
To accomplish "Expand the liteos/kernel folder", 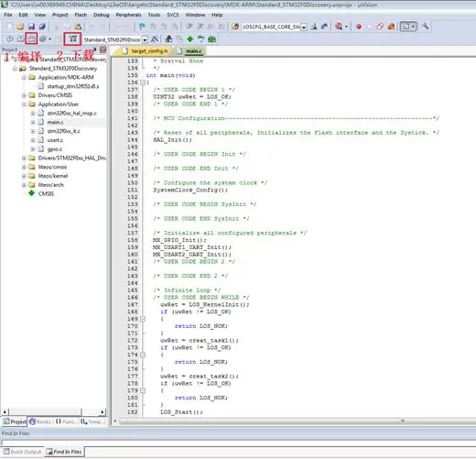I will coord(24,176).
